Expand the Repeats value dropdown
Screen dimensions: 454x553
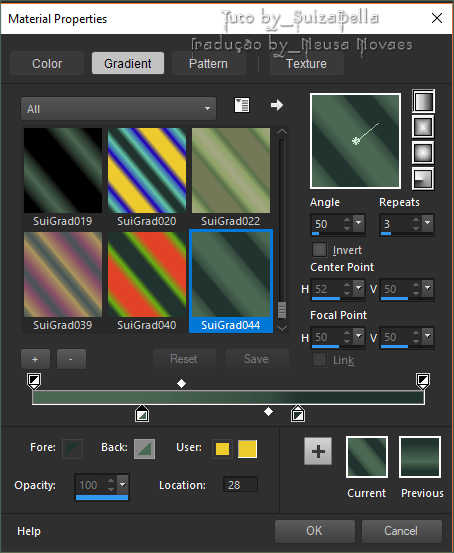428,223
